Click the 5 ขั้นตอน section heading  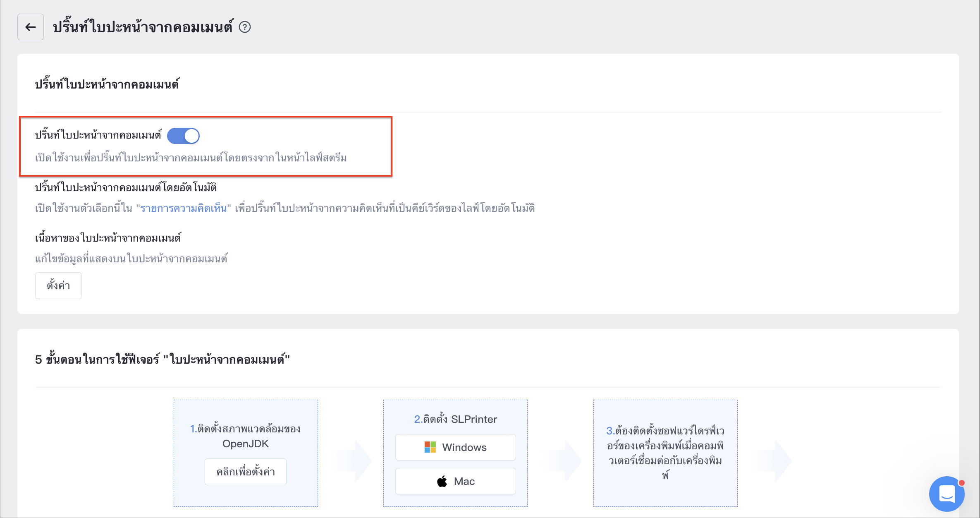(x=163, y=359)
